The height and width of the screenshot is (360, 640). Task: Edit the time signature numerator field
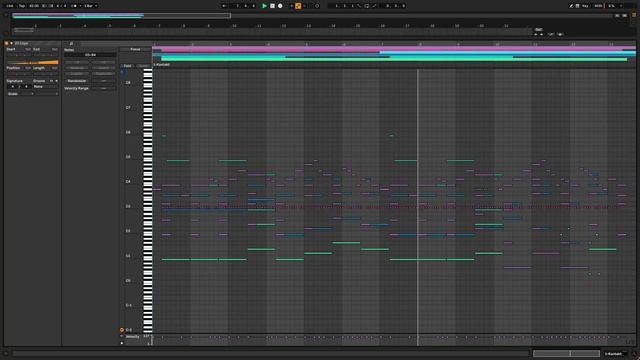click(x=13, y=87)
